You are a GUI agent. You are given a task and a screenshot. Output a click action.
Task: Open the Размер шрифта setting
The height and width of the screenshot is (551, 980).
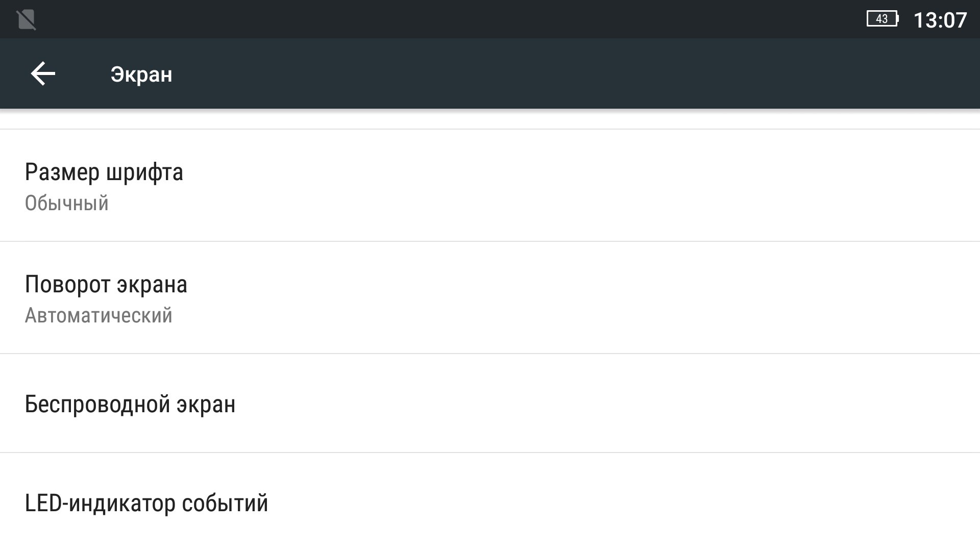click(x=104, y=172)
